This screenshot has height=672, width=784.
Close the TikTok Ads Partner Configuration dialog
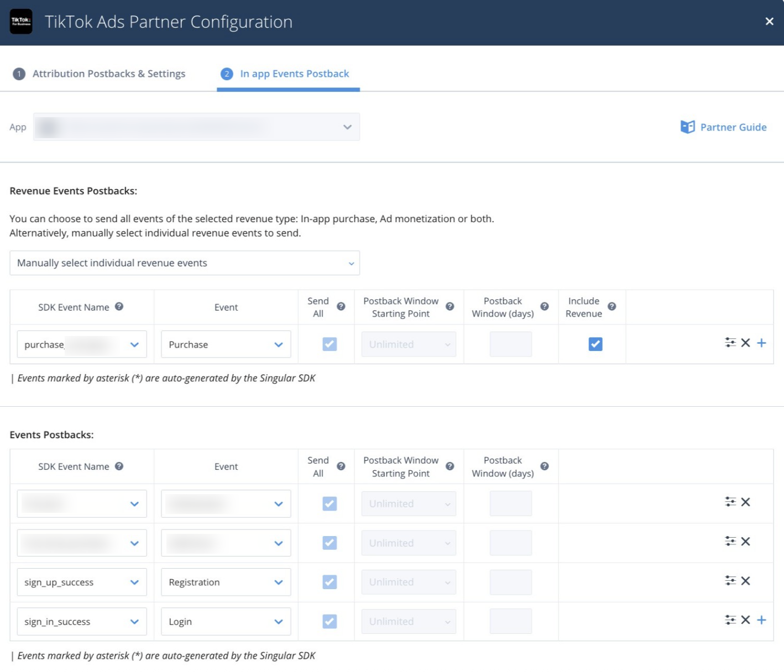click(x=769, y=22)
